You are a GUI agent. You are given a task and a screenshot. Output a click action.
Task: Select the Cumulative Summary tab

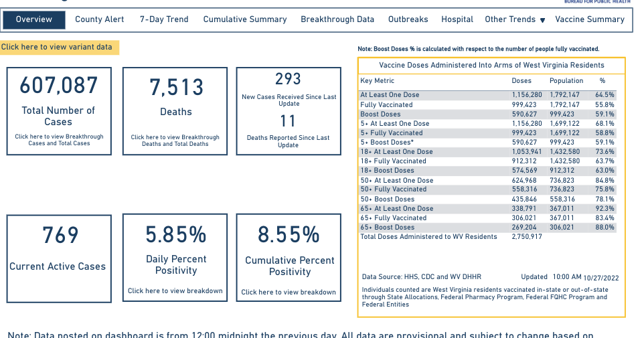click(x=245, y=19)
